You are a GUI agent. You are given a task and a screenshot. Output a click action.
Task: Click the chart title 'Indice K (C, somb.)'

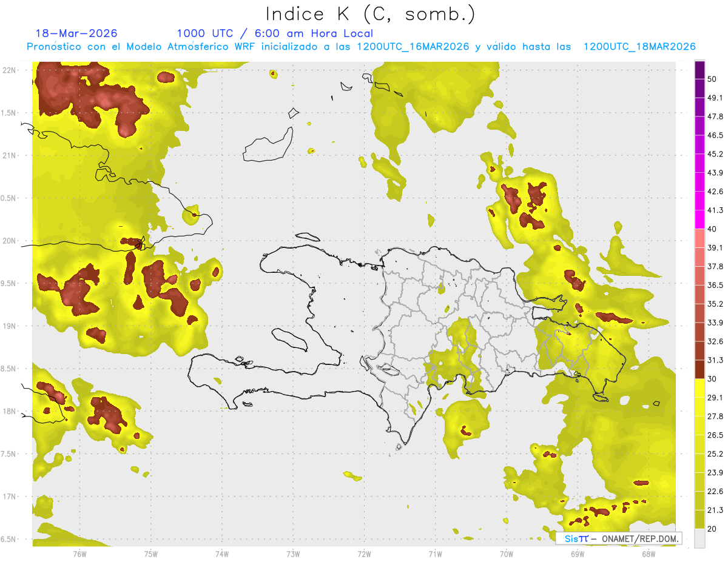371,14
